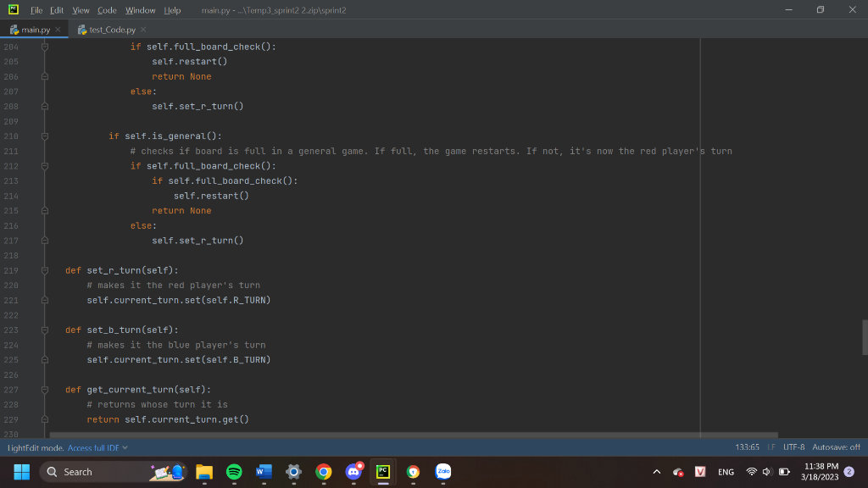Open Zalo from taskbar

(x=442, y=472)
